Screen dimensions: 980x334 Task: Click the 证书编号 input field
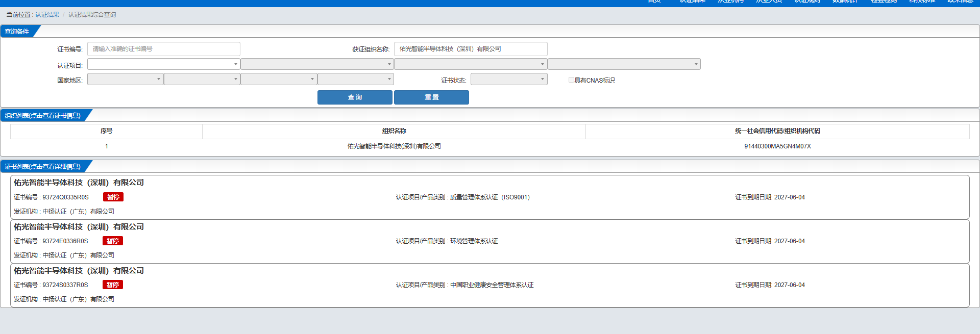pos(164,49)
